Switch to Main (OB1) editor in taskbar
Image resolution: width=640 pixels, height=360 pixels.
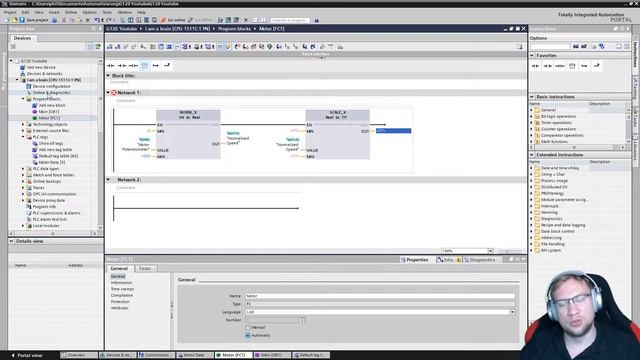(x=272, y=356)
